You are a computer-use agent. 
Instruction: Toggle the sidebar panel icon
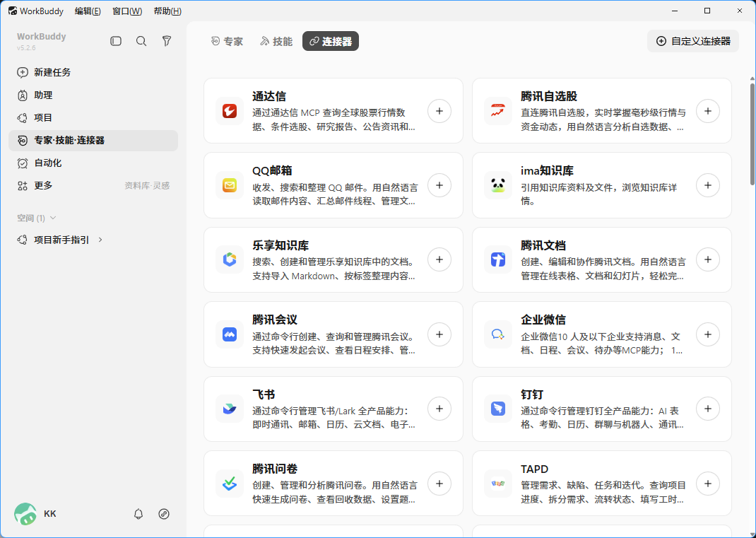tap(116, 41)
